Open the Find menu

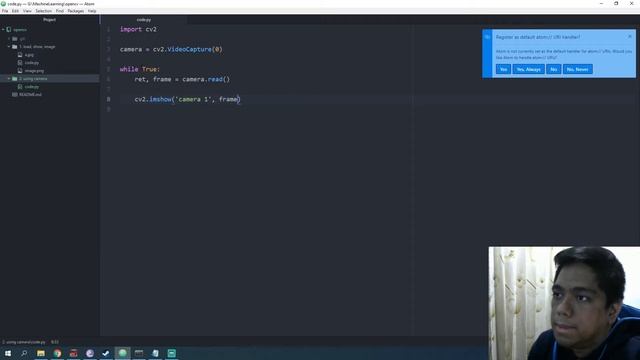60,11
